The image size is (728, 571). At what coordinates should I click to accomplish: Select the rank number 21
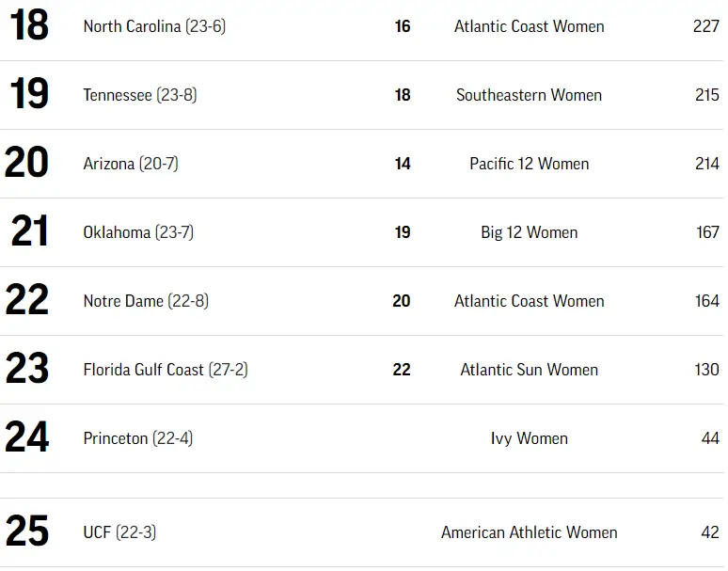29,231
